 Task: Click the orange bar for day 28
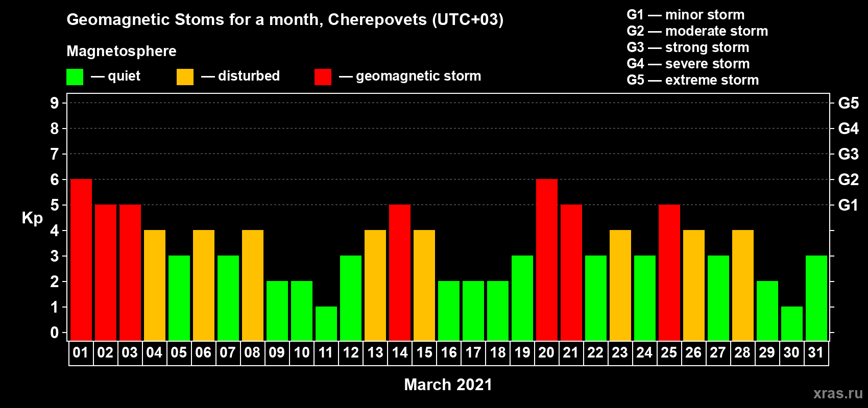coord(743,286)
